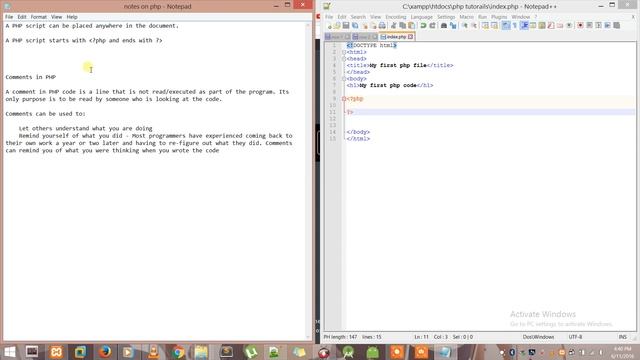Click the Paste icon in Notepad++ toolbar
Image resolution: width=640 pixels, height=360 pixels.
411,26
